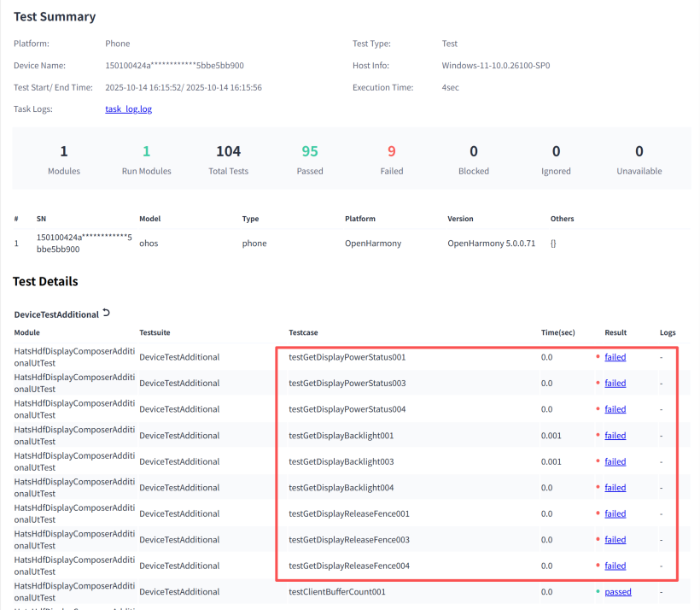700x610 pixels.
Task: Open the task_log.log link
Action: (x=129, y=109)
